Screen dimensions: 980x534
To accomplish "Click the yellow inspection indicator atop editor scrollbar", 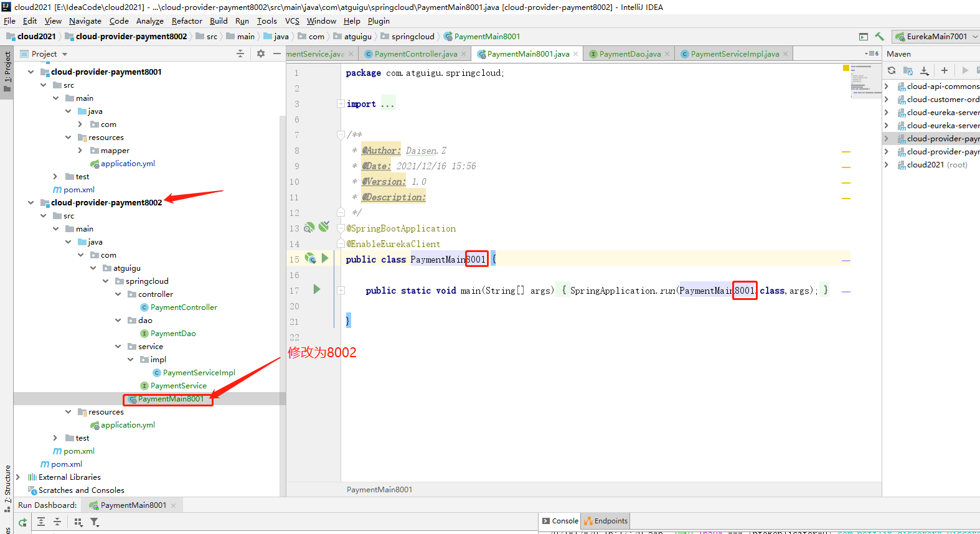I will (846, 68).
